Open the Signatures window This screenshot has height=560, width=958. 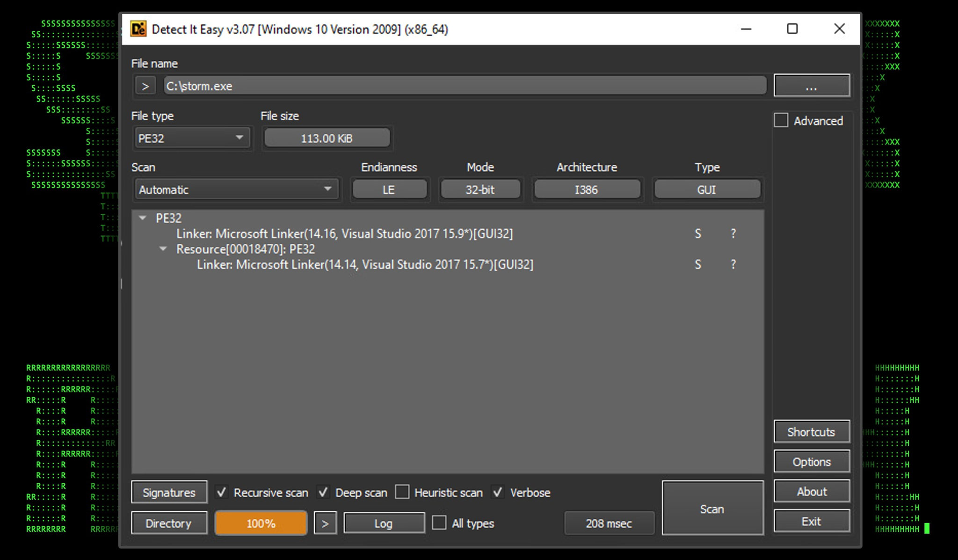coord(169,493)
